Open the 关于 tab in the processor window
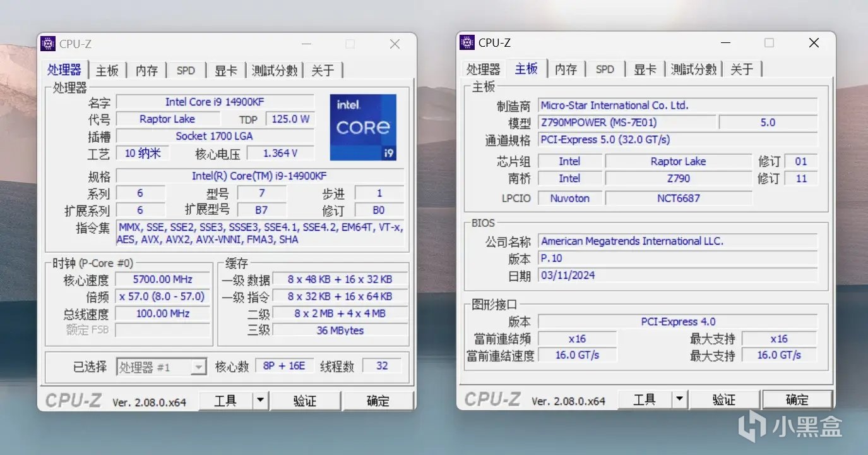Image resolution: width=868 pixels, height=455 pixels. coord(323,70)
